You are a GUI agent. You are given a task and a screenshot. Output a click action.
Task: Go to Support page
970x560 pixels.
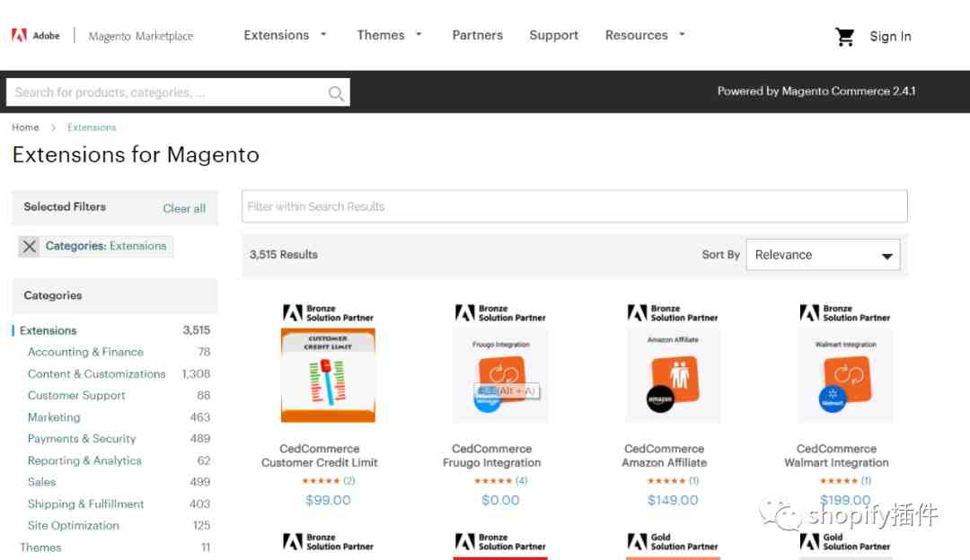coord(553,35)
